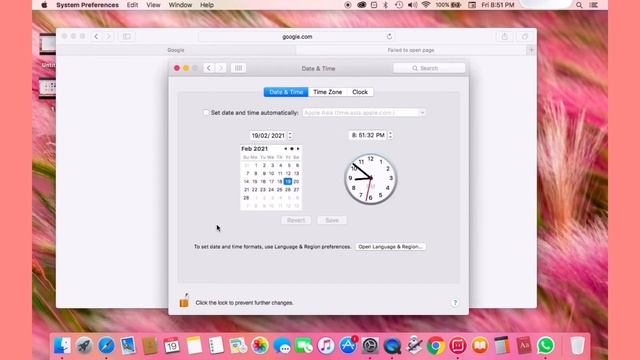Screen dimensions: 640x360
Task: Click the date input field 19/02/2021
Action: [268, 135]
